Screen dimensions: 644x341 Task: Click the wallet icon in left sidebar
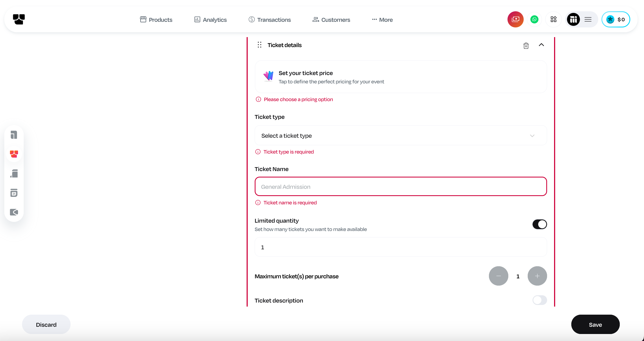click(14, 212)
